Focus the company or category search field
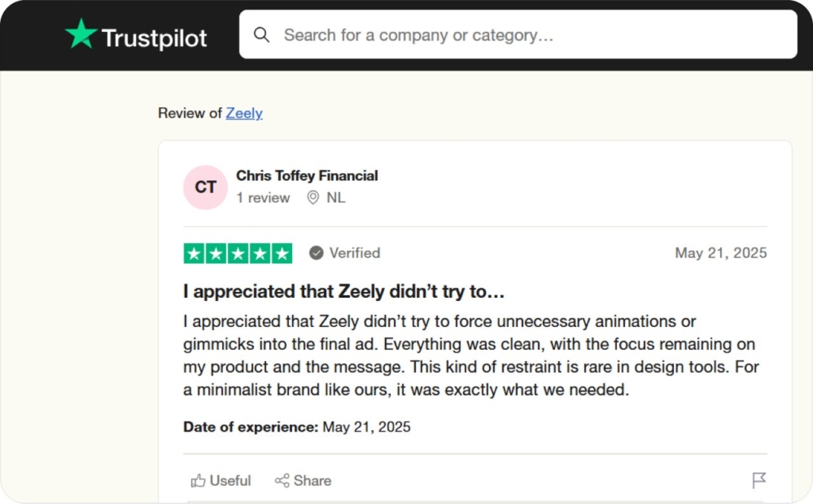 pyautogui.click(x=524, y=35)
